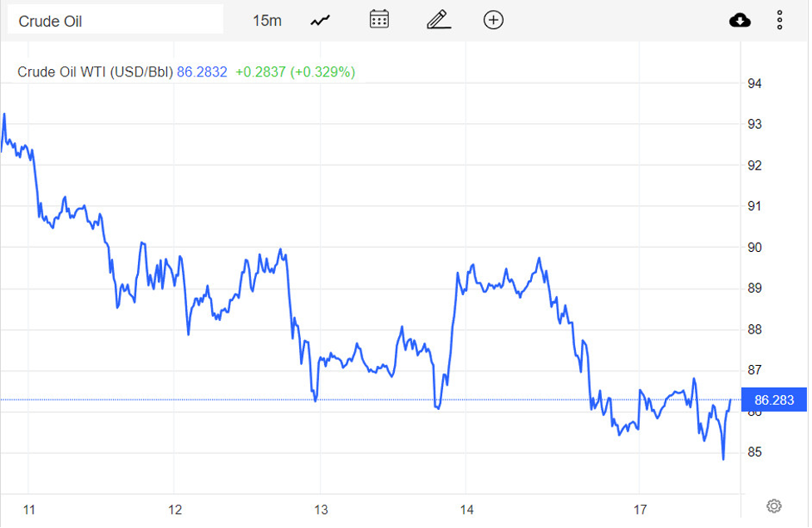Open the three-dot more options menu
The height and width of the screenshot is (528, 812).
click(x=780, y=20)
